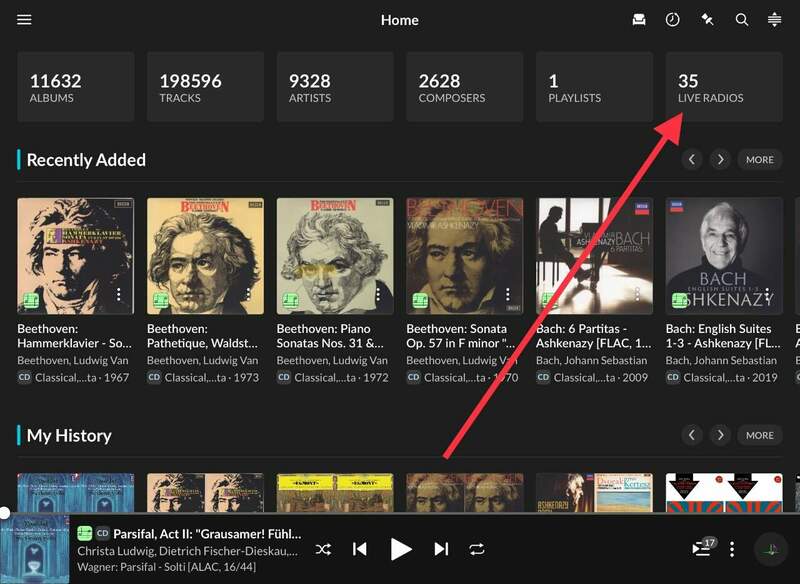Skip to previous track

[x=360, y=549]
